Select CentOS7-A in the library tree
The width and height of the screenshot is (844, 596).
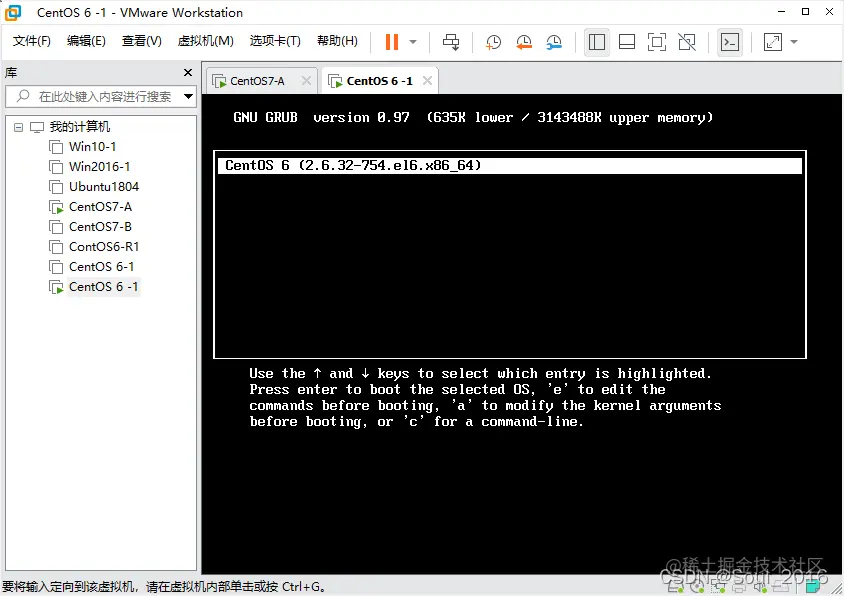pos(100,207)
